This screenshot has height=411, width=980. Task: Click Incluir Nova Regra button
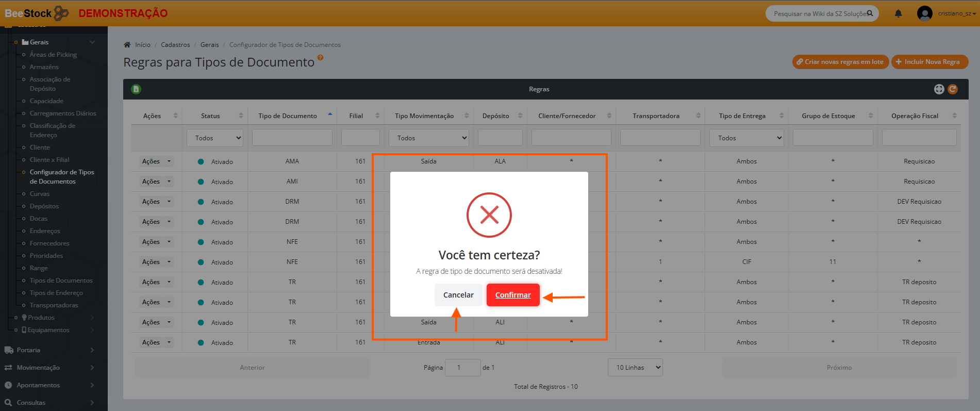click(x=929, y=62)
